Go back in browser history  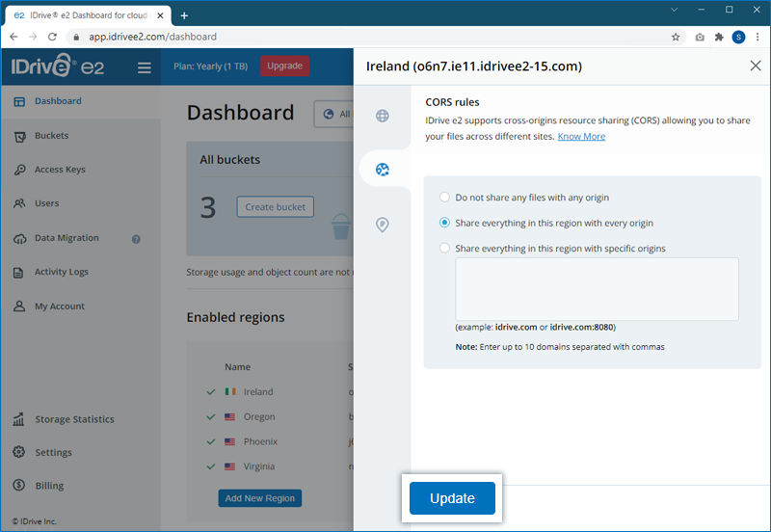(13, 37)
